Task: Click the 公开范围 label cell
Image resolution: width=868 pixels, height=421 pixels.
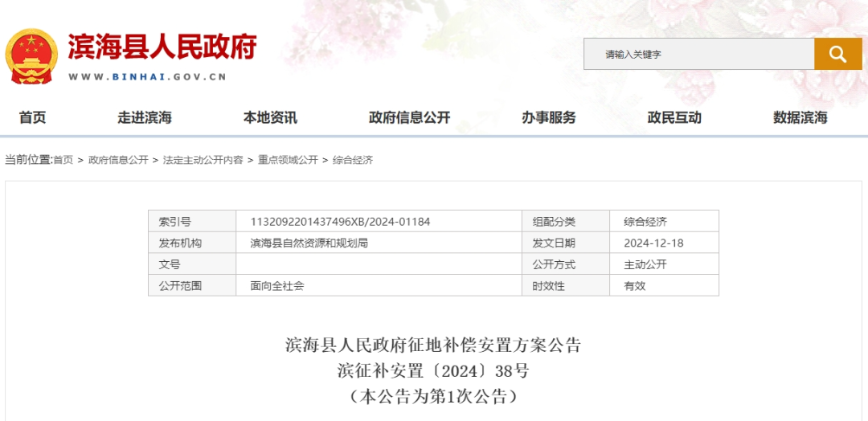Action: pyautogui.click(x=191, y=285)
